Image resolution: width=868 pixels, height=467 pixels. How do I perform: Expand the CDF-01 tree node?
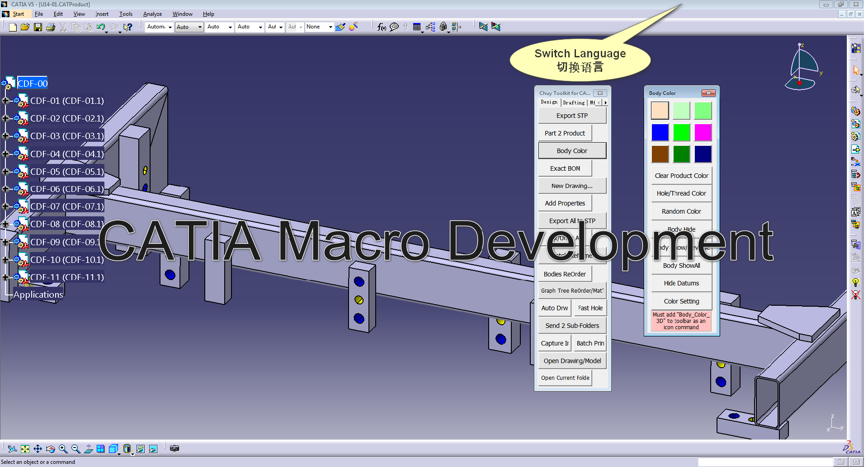pos(5,101)
